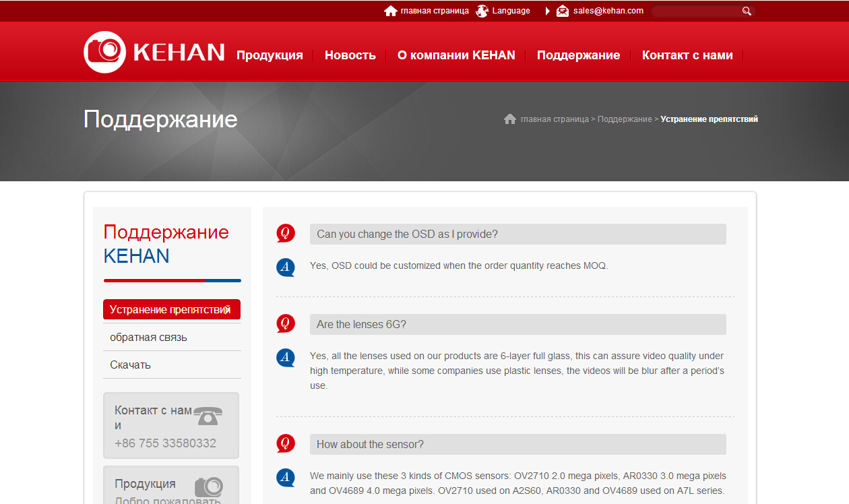This screenshot has height=504, width=849.
Task: Click the email envelope icon
Action: click(x=563, y=11)
